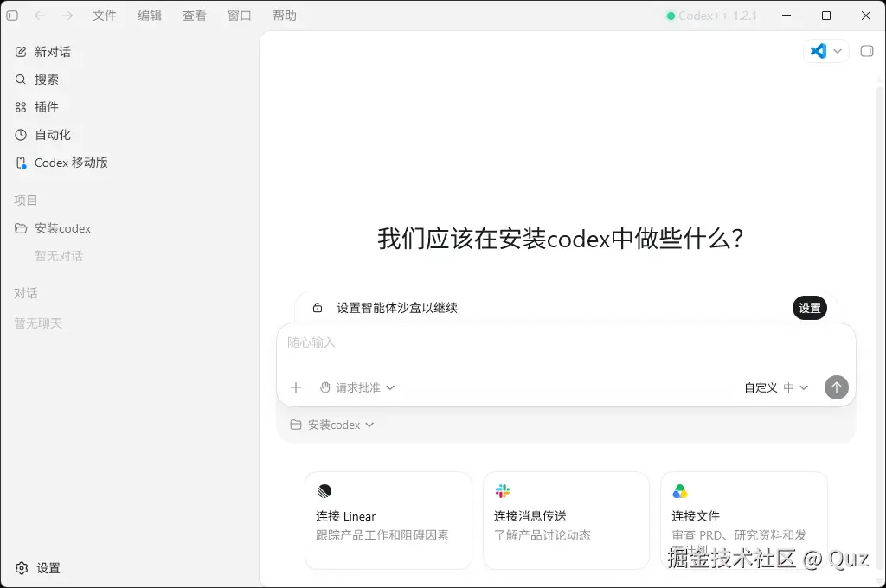
Task: Expand the open-in-editor dropdown chevron
Action: coord(838,51)
